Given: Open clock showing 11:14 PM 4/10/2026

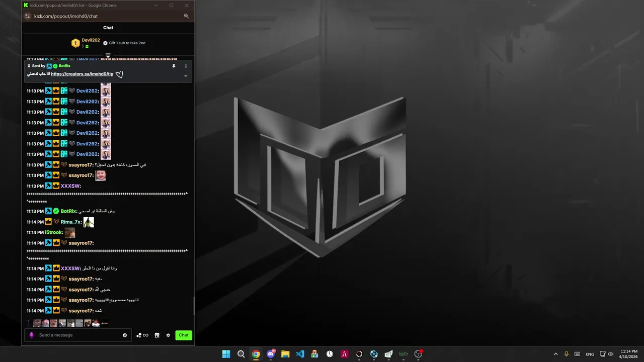Looking at the screenshot, I should coord(629,354).
